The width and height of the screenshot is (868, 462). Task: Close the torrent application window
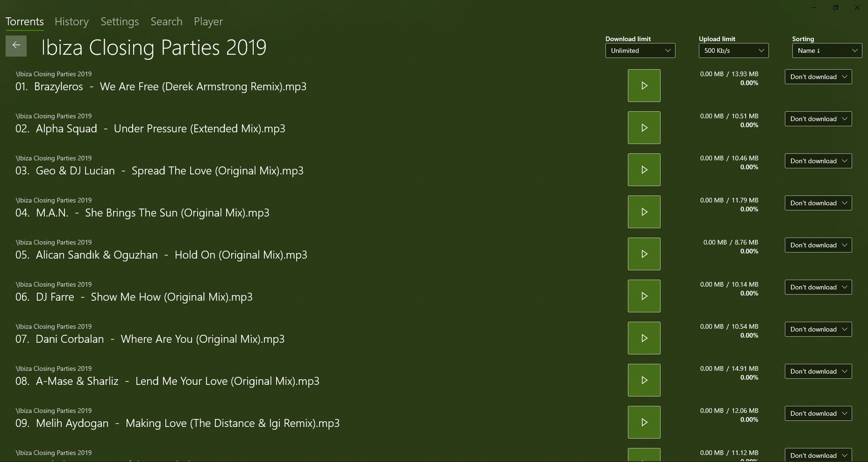tap(857, 7)
